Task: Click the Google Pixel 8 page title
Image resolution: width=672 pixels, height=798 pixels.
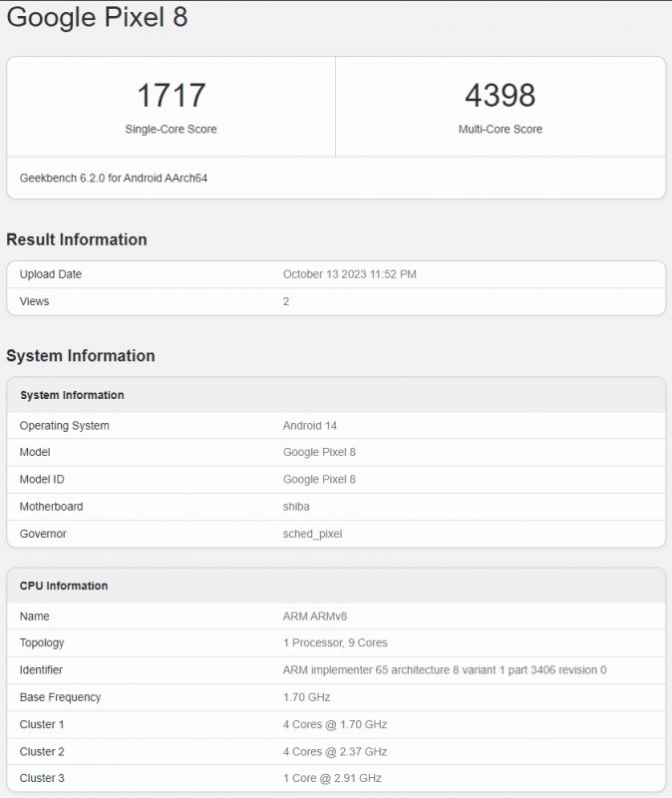Action: coord(97,17)
